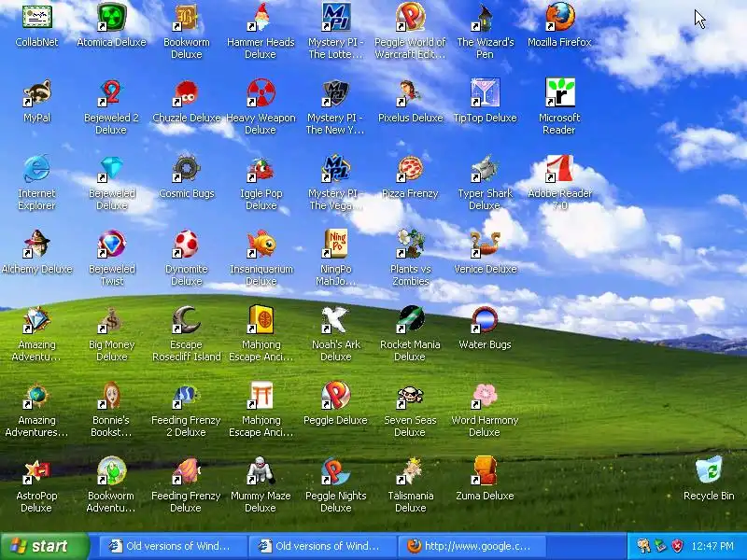Viewport: 747px width, 560px height.
Task: Click The Wizard's Pen shortcut
Action: pyautogui.click(x=485, y=17)
